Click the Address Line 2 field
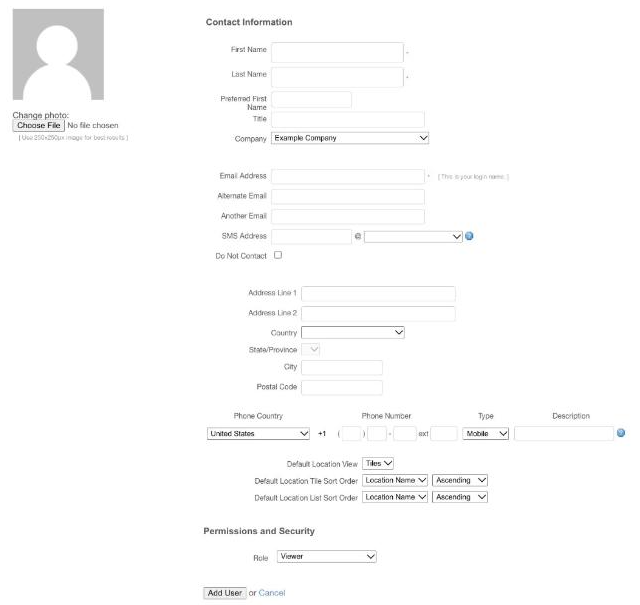640x605 pixels. point(378,314)
